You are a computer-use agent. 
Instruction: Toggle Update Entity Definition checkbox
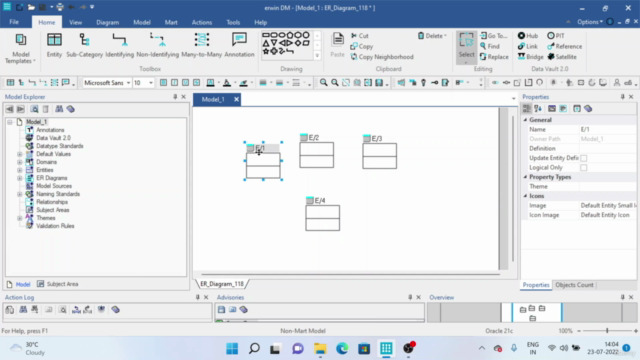[584, 158]
